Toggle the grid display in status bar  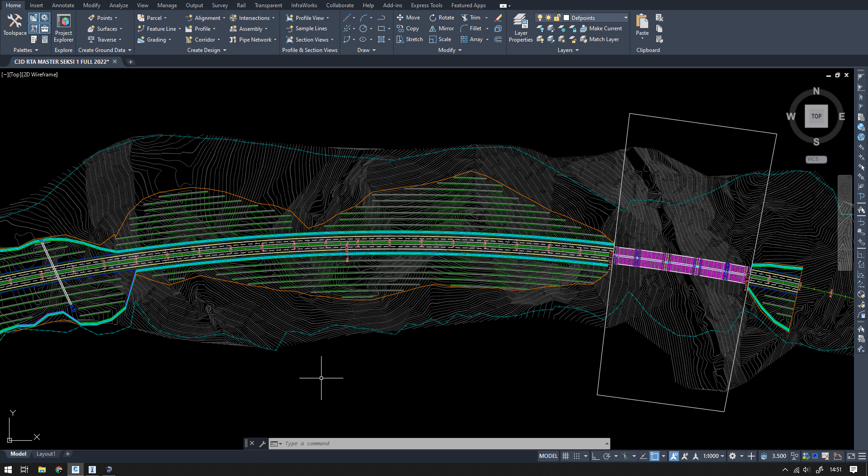565,456
